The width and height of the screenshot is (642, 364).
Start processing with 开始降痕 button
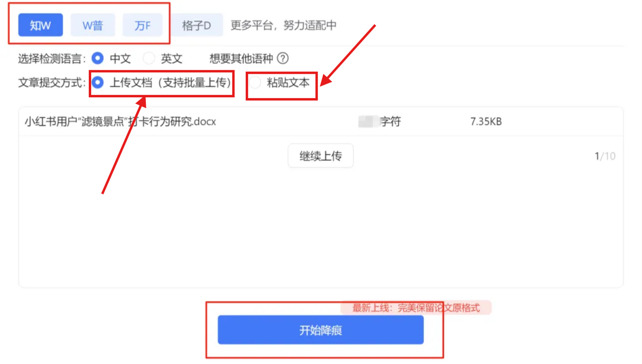tap(320, 330)
